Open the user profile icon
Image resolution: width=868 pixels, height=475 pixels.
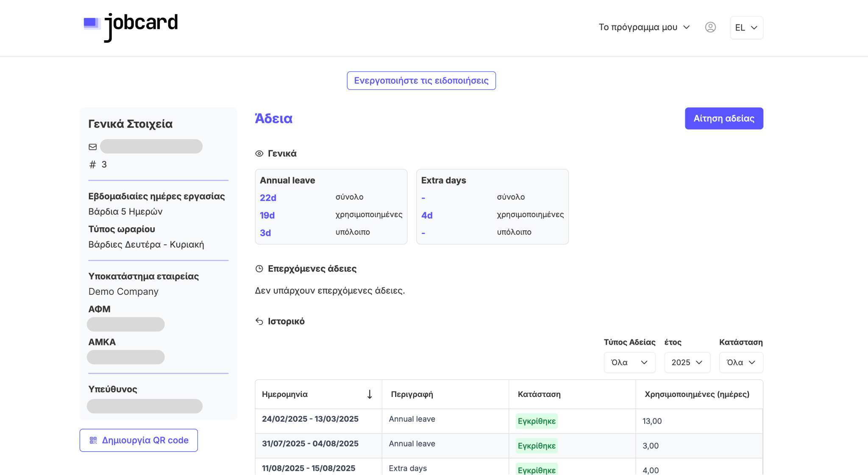710,27
